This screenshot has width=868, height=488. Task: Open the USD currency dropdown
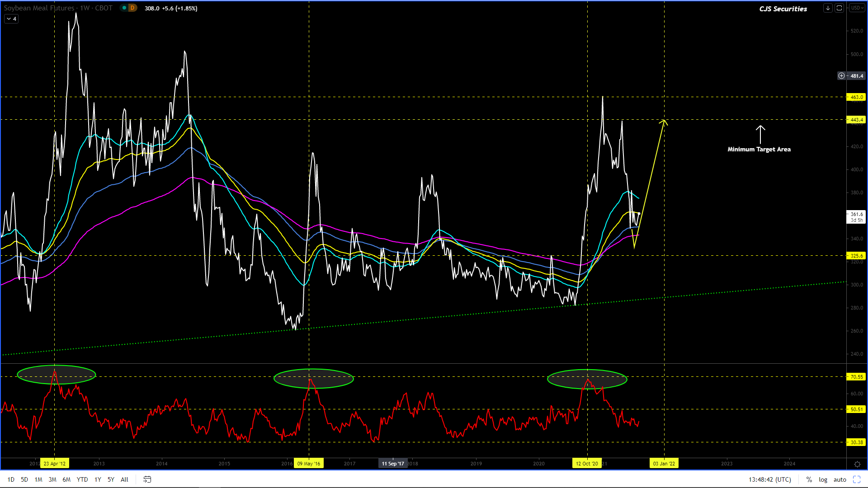tap(857, 8)
